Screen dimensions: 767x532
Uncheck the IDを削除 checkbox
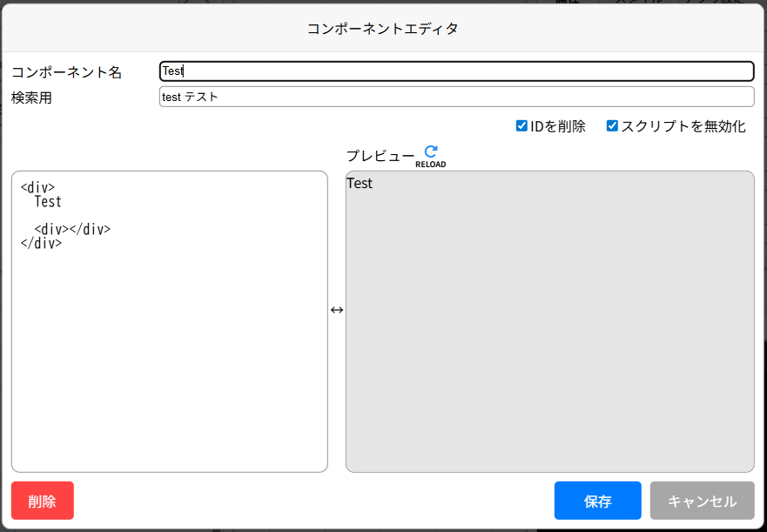[521, 125]
